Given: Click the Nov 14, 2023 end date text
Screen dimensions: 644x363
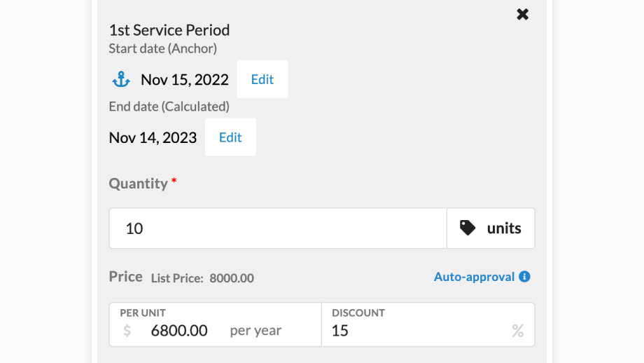Looking at the screenshot, I should click(153, 137).
